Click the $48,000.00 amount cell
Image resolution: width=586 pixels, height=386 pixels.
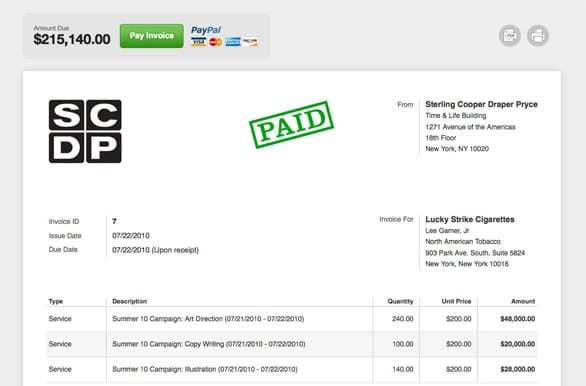point(518,319)
